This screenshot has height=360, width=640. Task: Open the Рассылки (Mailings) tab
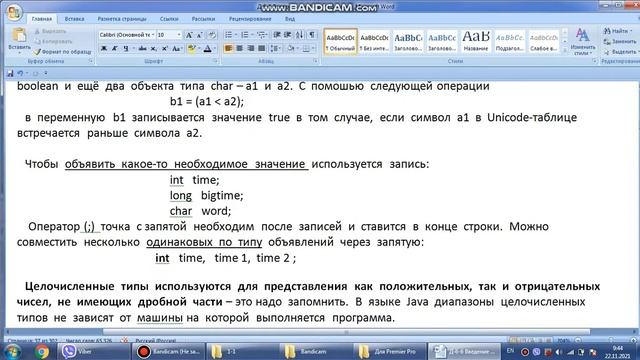203,19
